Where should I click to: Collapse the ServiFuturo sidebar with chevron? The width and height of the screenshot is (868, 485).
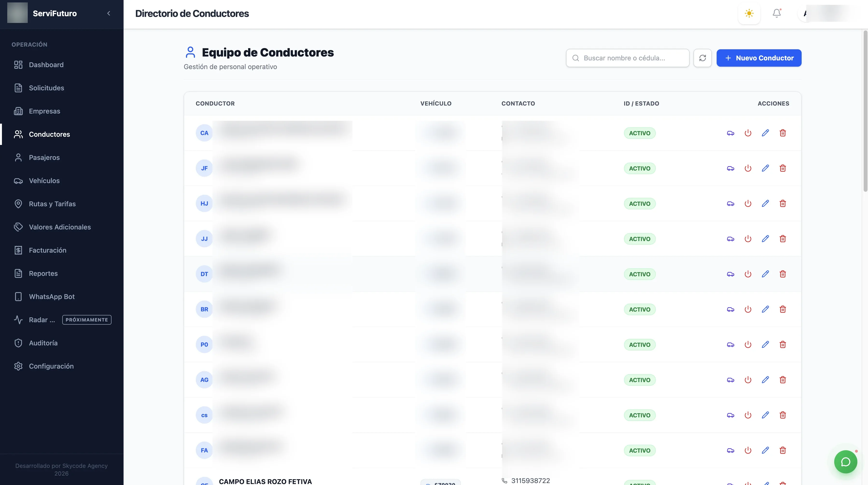click(109, 14)
